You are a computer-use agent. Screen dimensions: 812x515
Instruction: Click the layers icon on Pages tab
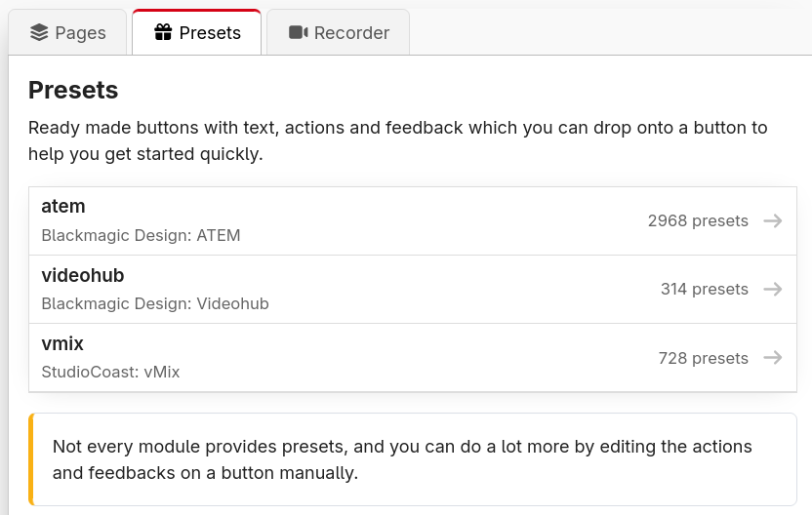pos(39,32)
